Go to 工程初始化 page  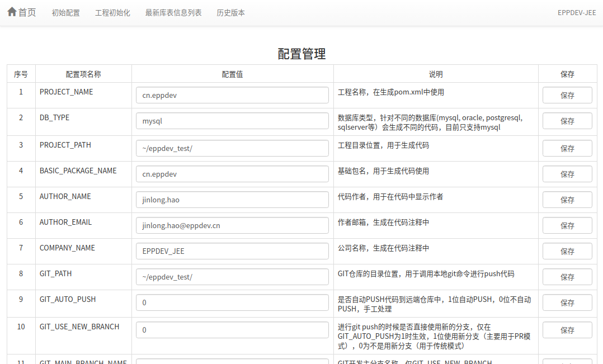[112, 13]
